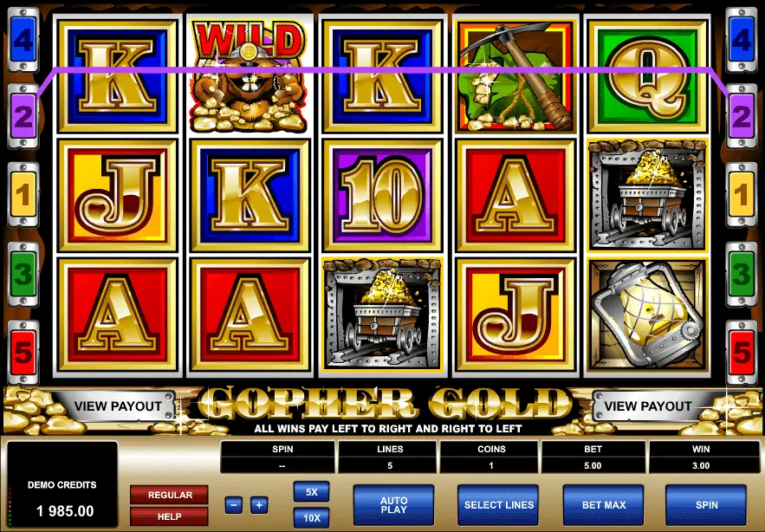Click the Wild gopher symbol
Screen dimensions: 765x532
(x=250, y=76)
